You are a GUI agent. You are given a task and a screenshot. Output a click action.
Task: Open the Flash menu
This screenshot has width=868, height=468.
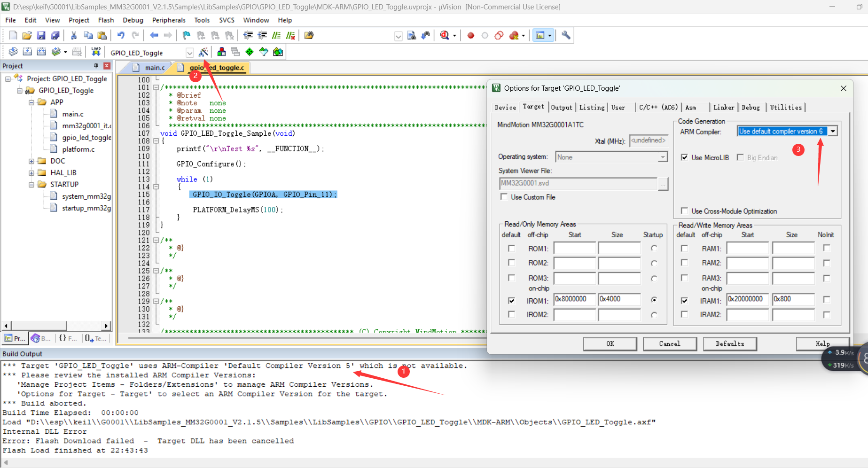pyautogui.click(x=106, y=20)
